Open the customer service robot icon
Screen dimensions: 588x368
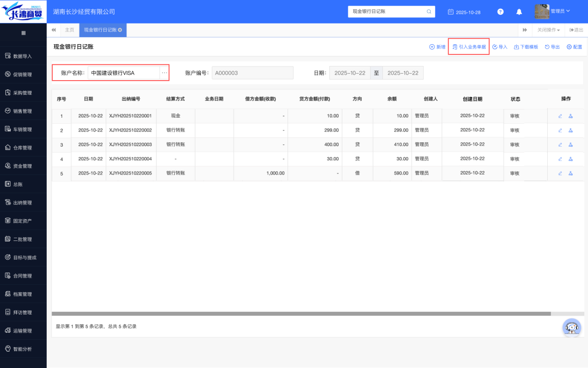tap(571, 327)
